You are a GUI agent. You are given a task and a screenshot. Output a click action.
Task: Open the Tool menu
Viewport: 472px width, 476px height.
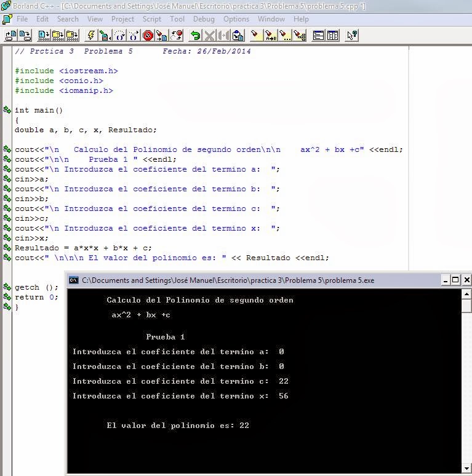click(177, 19)
